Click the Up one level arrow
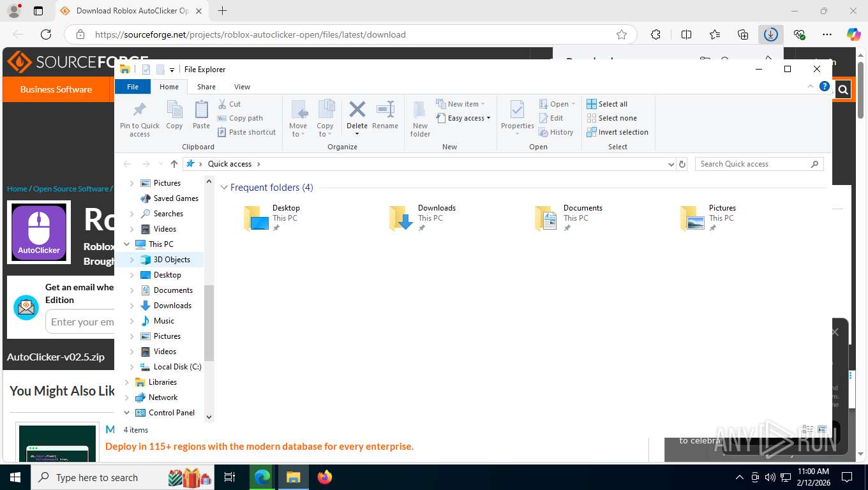 coord(174,164)
